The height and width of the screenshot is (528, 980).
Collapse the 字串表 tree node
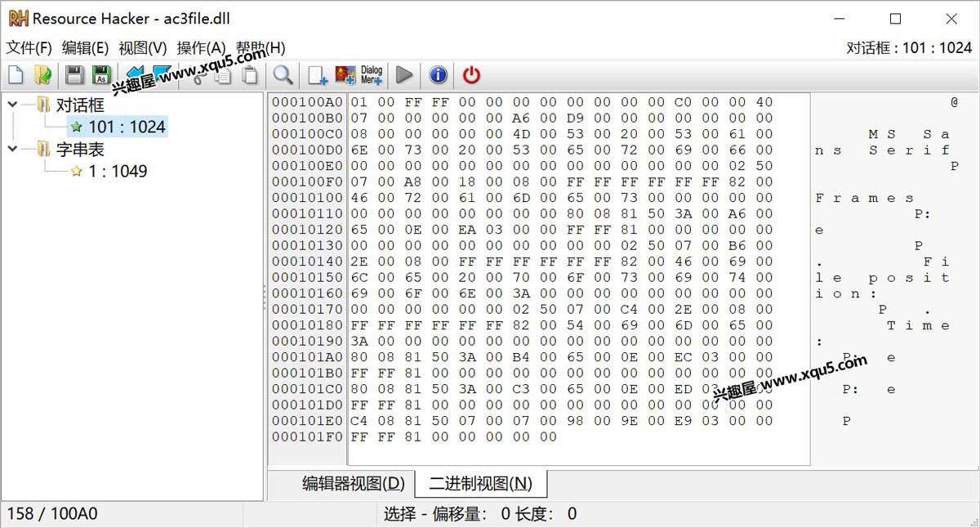(14, 149)
